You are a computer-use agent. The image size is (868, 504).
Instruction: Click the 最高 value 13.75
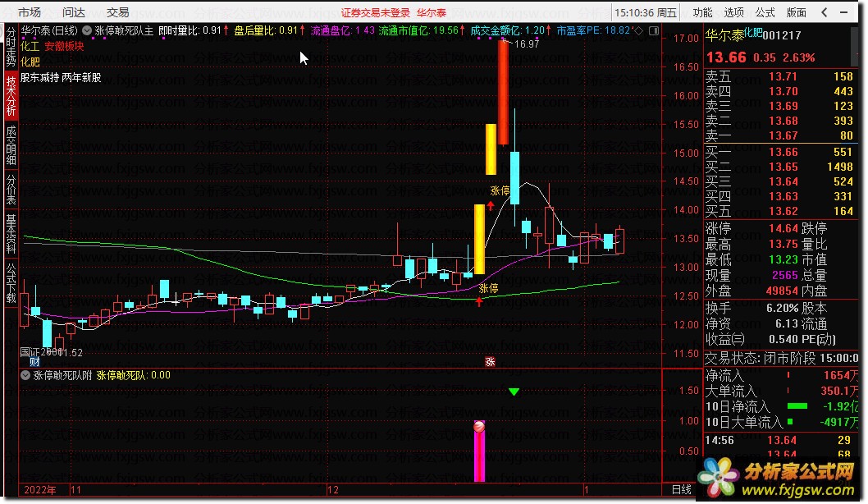click(x=783, y=244)
